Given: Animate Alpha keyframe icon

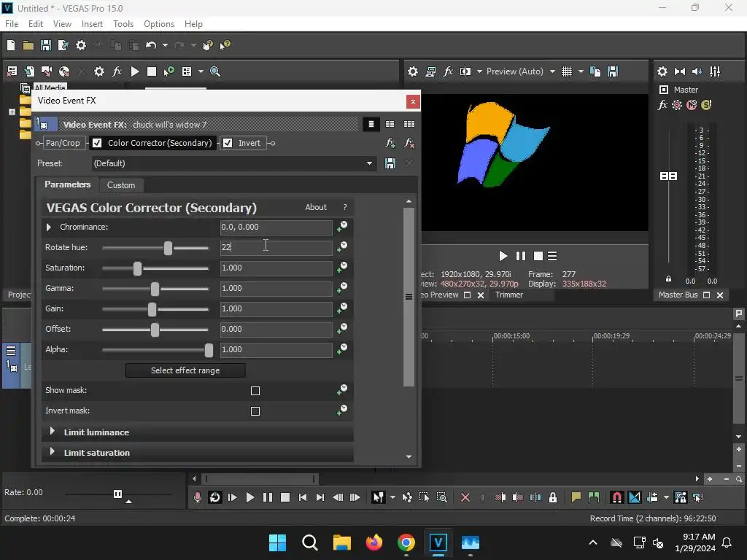Looking at the screenshot, I should [342, 349].
